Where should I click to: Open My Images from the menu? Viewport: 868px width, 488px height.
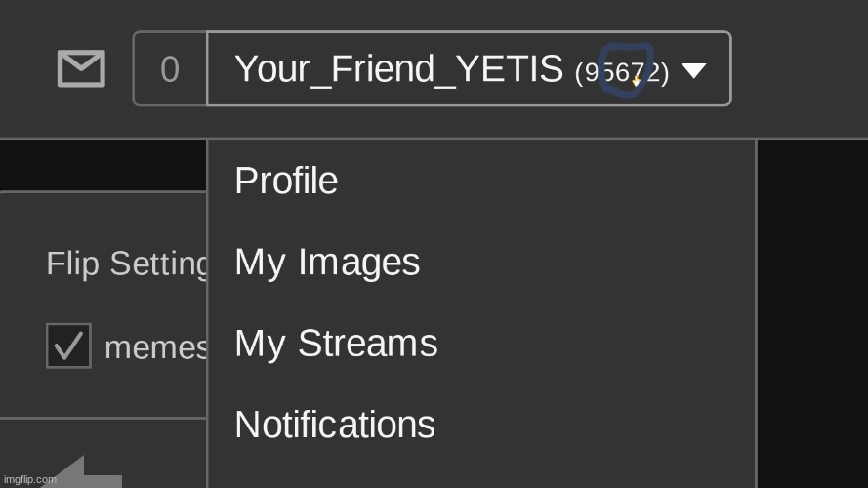click(327, 263)
